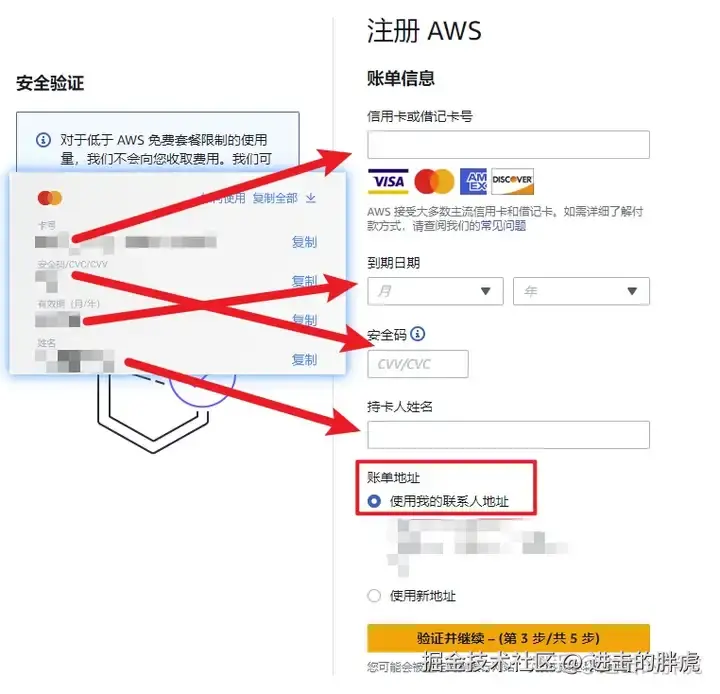Click the Mastercard icon on the virtual card popup
The image size is (720, 694).
coord(50,198)
